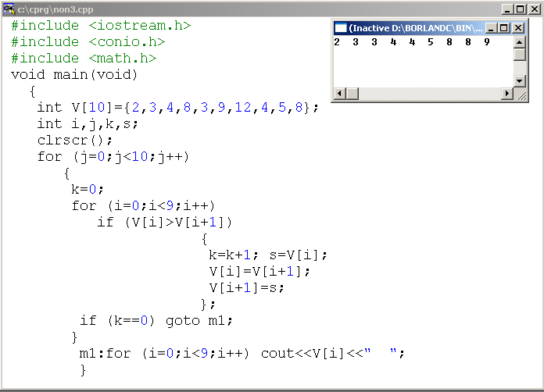Image resolution: width=544 pixels, height=392 pixels.
Task: Click the first output value 2 in the console
Action: pos(337,42)
